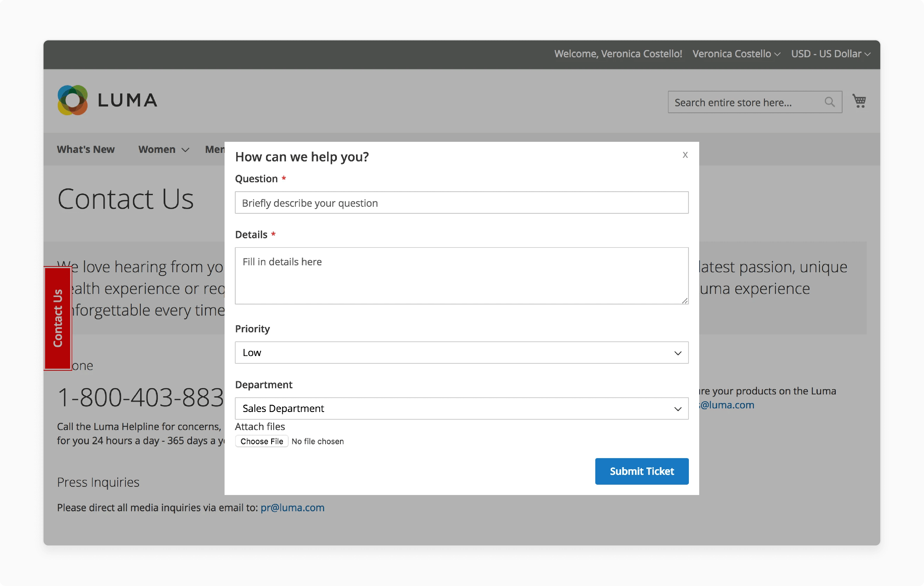Open the What's New menu item
Image resolution: width=924 pixels, height=586 pixels.
click(x=86, y=149)
